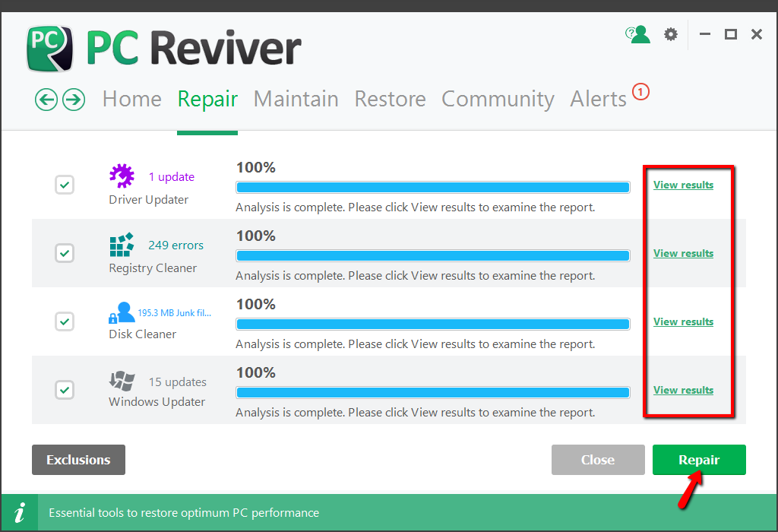The image size is (778, 532).
Task: Click the Disk Cleaner icon
Action: click(x=122, y=312)
